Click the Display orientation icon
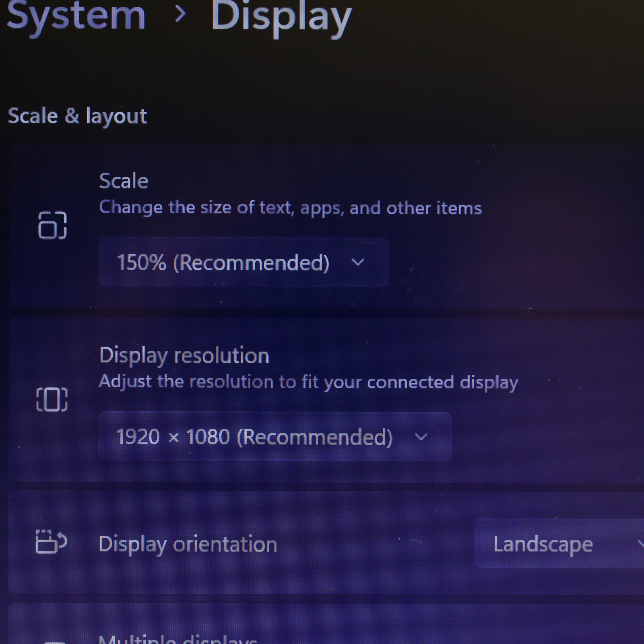 (51, 542)
